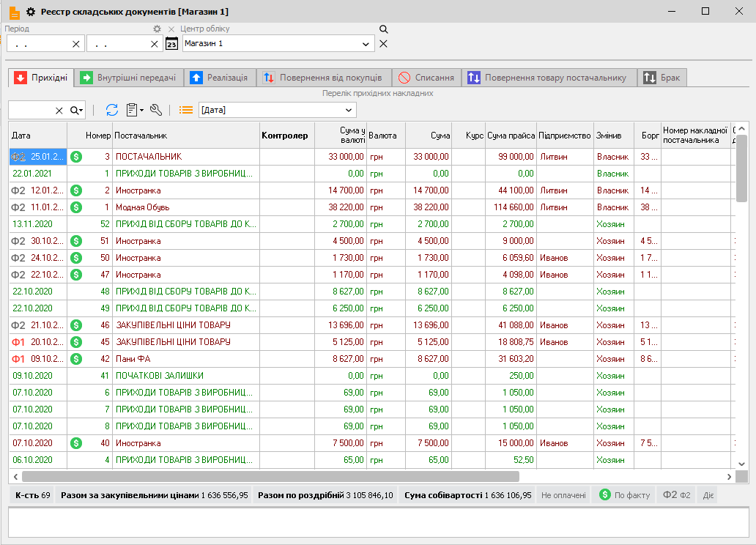Viewport: 756px width, 545px height.
Task: Open the calendar period picker icon
Action: [172, 44]
